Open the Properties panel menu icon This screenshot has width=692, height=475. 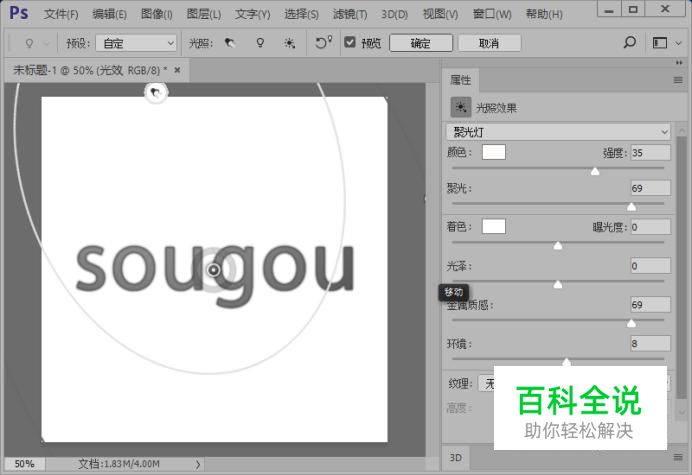[678, 80]
